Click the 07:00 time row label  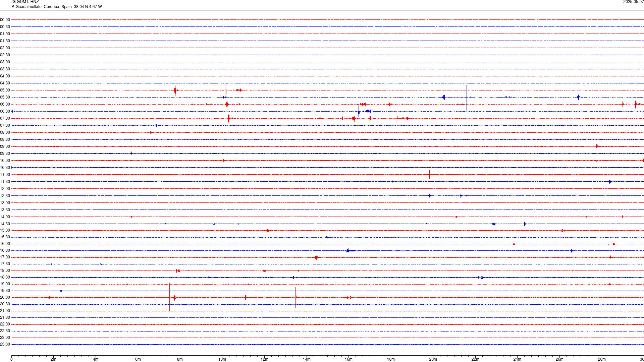(5, 118)
